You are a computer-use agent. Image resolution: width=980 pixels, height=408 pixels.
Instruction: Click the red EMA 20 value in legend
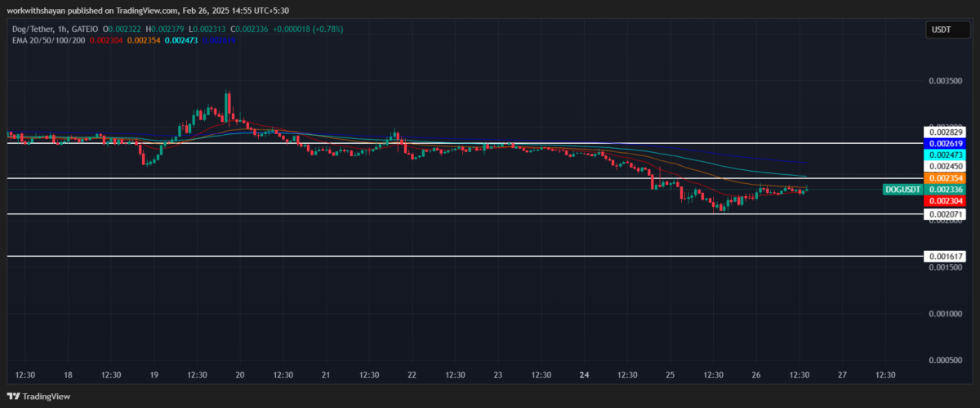point(105,39)
